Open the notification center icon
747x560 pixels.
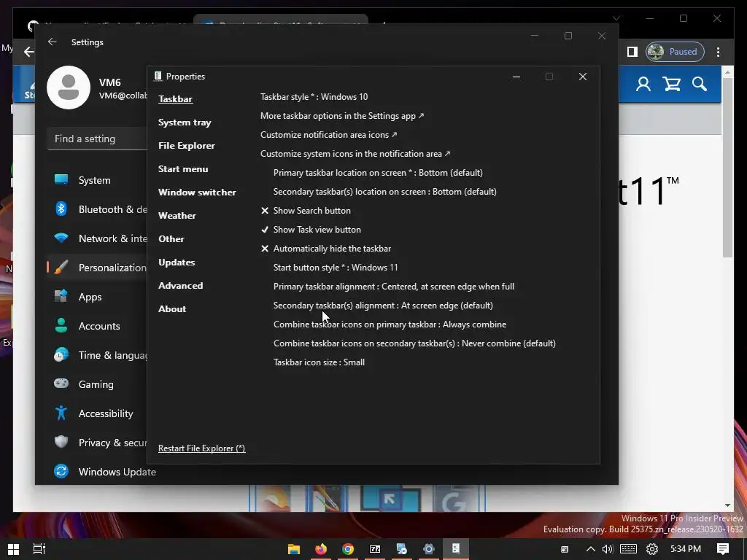pos(723,549)
